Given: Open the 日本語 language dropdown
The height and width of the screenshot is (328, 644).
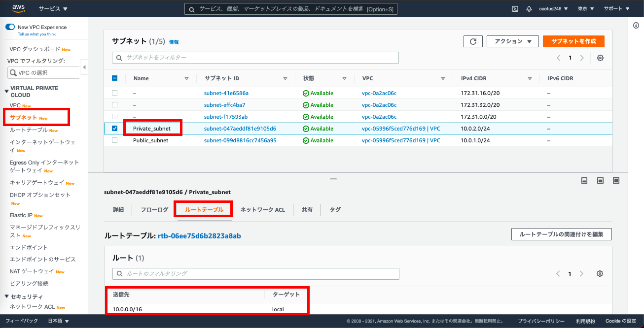Looking at the screenshot, I should pos(58,321).
